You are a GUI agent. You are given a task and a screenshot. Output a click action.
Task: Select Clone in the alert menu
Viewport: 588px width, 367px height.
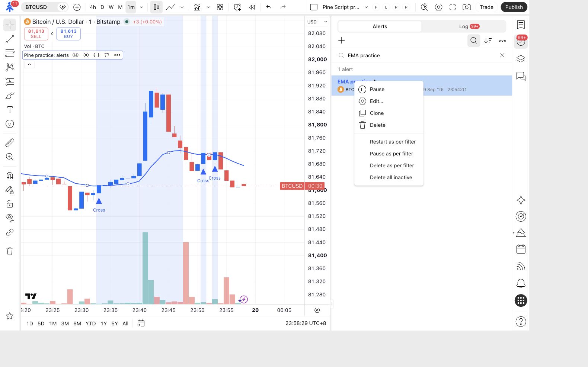(389, 113)
